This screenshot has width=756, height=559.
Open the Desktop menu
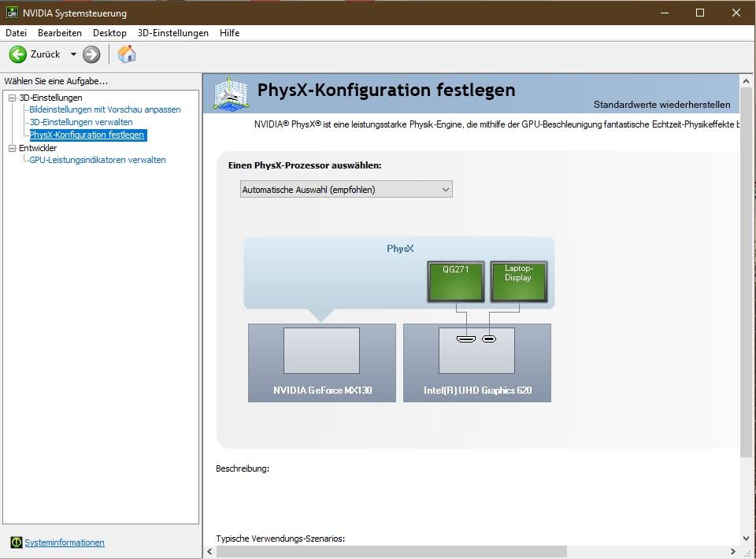(109, 33)
